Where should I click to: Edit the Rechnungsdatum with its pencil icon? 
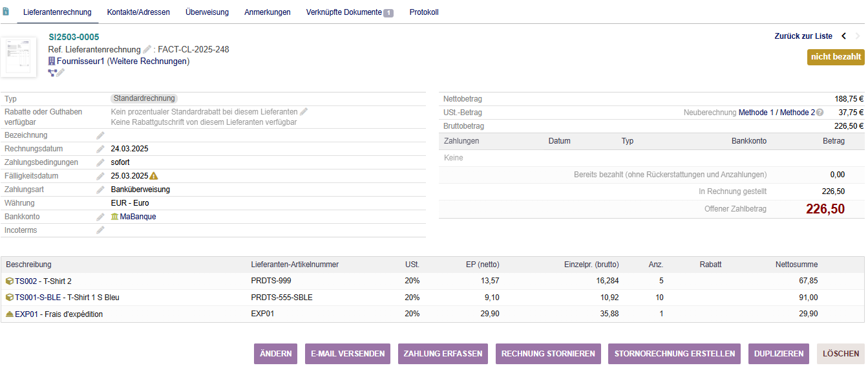tap(100, 149)
